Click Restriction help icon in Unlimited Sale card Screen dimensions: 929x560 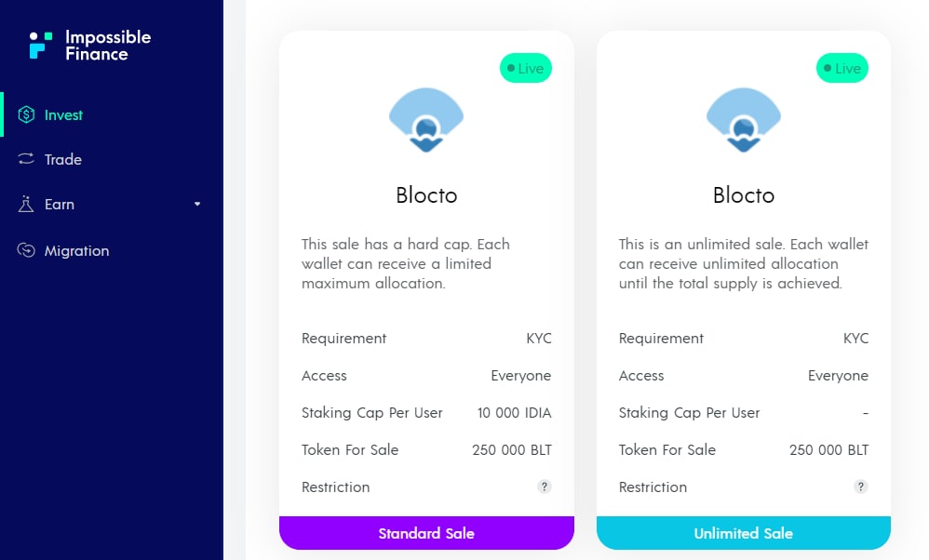(861, 487)
